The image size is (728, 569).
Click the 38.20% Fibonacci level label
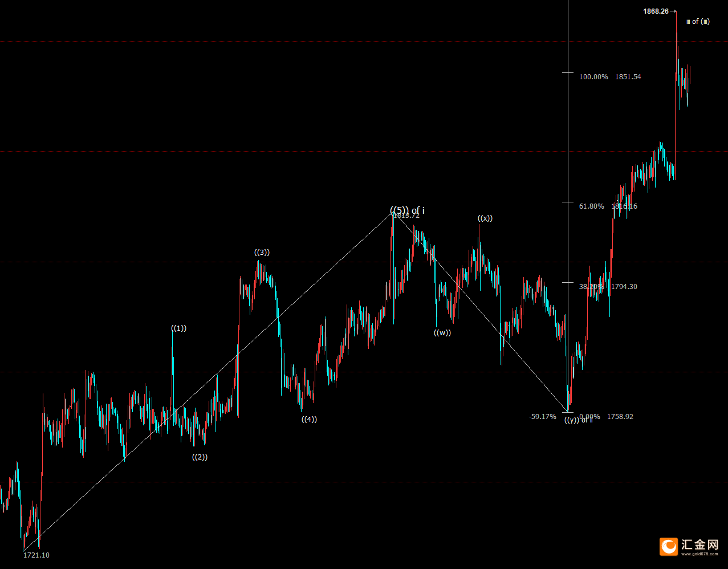592,286
